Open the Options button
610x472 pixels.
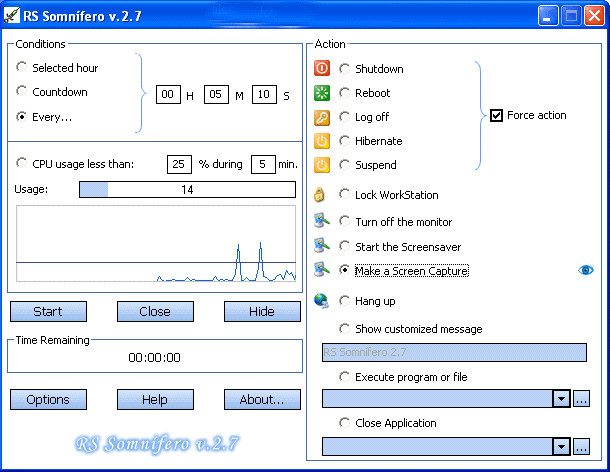click(x=48, y=400)
